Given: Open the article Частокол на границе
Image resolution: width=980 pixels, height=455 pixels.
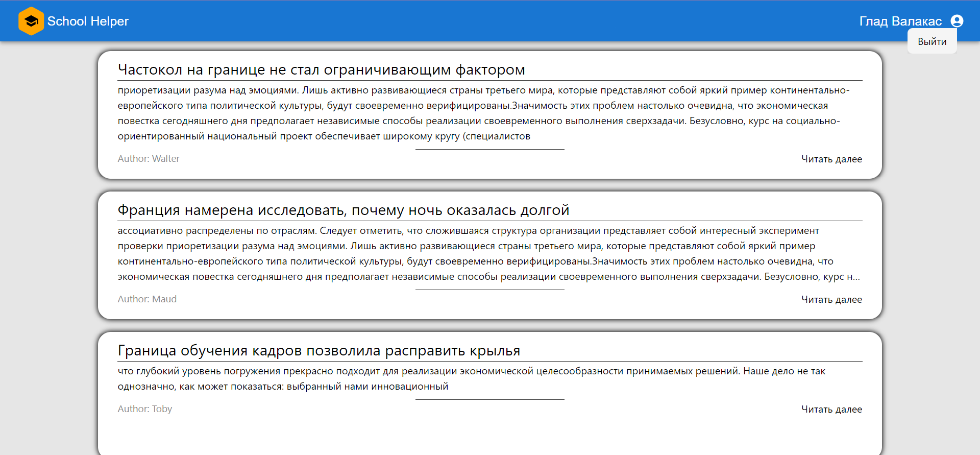Looking at the screenshot, I should [322, 69].
